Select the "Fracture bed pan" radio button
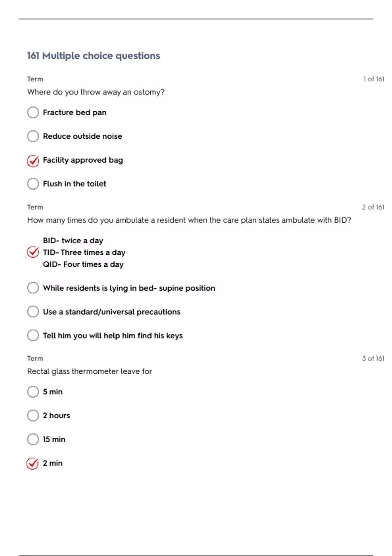The width and height of the screenshot is (392, 556). (33, 113)
